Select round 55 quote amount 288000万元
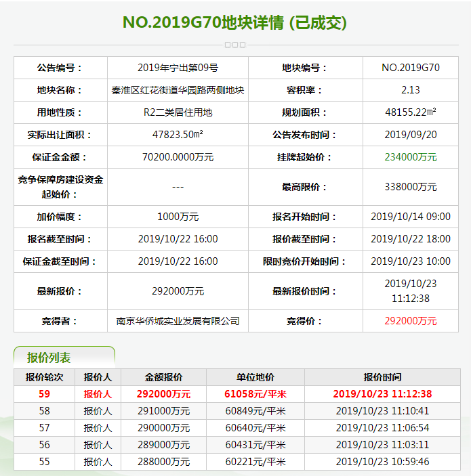471x476 pixels. pos(163,462)
